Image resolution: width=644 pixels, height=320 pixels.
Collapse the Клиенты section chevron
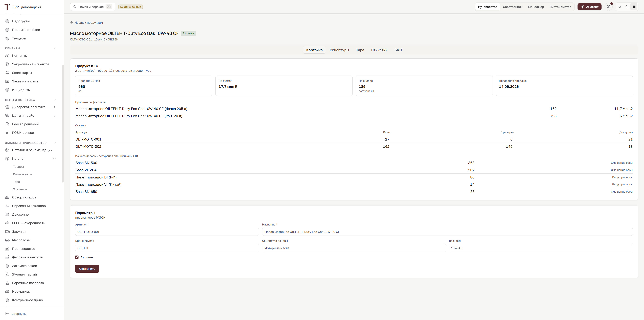[x=55, y=49]
